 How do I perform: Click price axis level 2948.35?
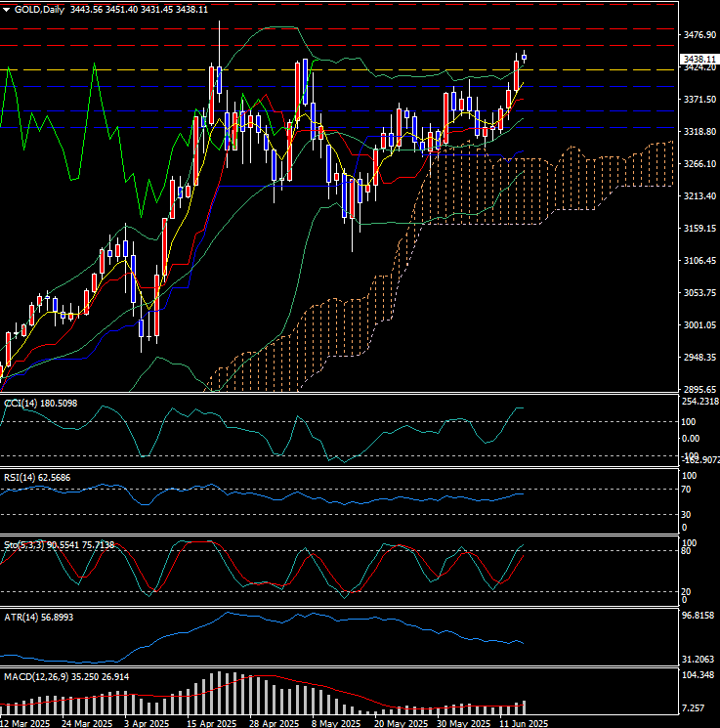(x=699, y=357)
